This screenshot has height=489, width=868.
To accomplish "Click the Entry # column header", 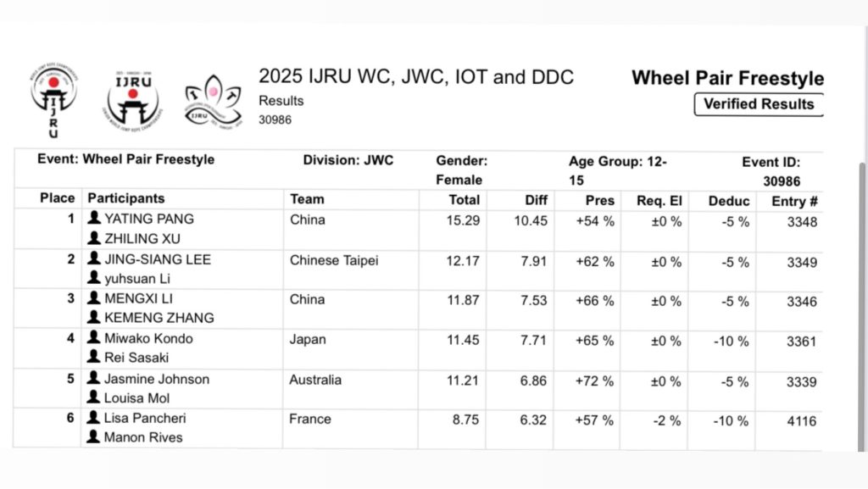I will (x=794, y=200).
